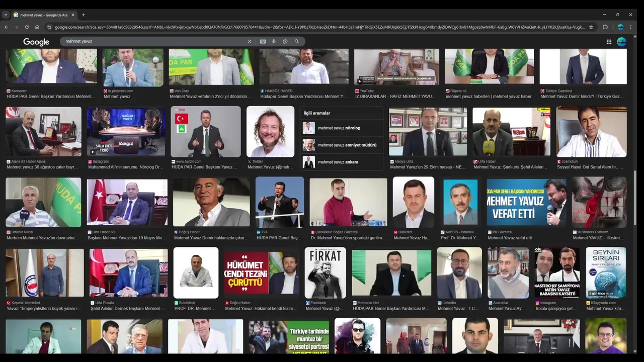Click the browser address bar URL
The width and height of the screenshot is (644, 362).
click(x=319, y=27)
